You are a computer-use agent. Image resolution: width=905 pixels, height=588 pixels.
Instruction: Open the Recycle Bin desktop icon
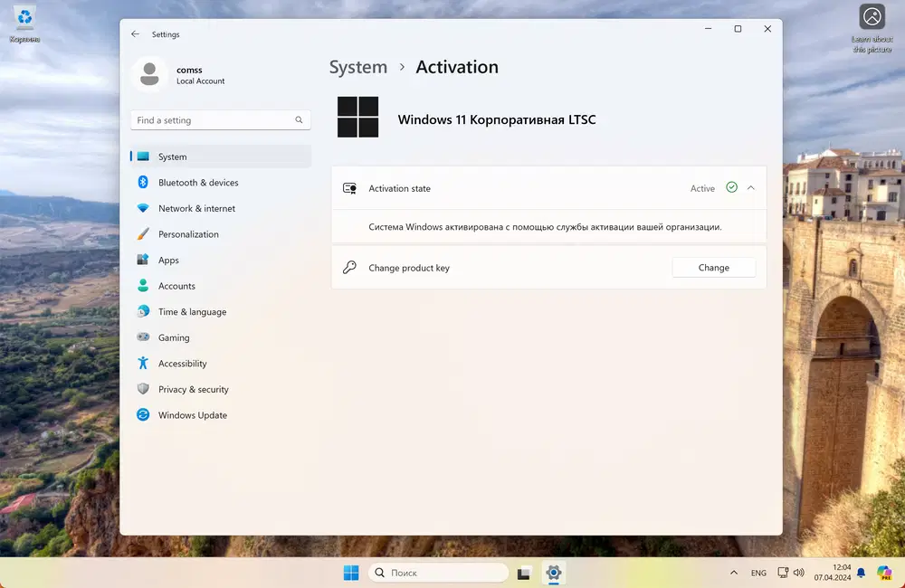24,24
